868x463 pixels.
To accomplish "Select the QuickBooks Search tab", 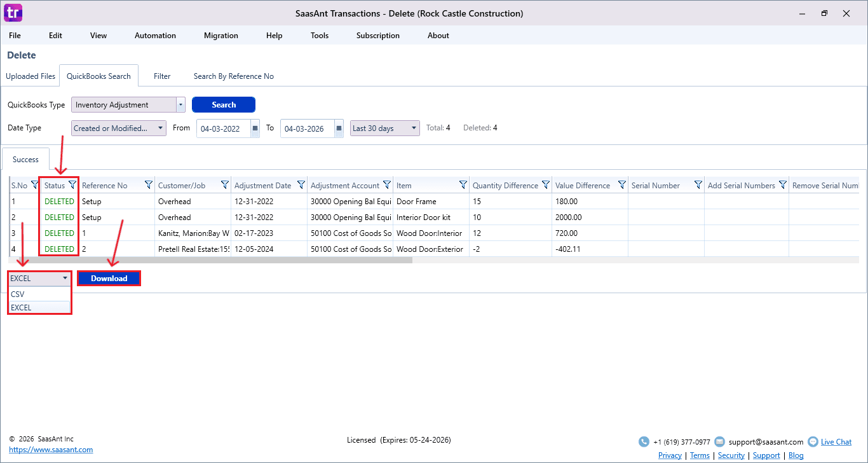I will coord(98,76).
